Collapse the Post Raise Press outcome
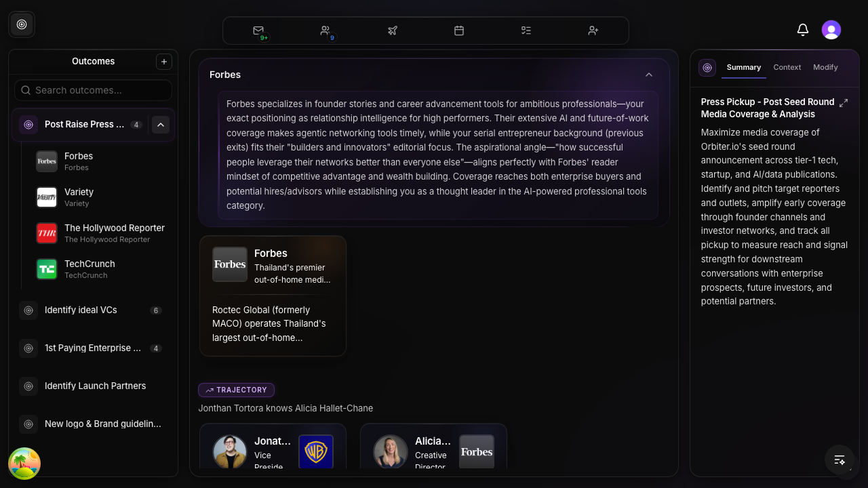This screenshot has width=868, height=488. click(161, 125)
